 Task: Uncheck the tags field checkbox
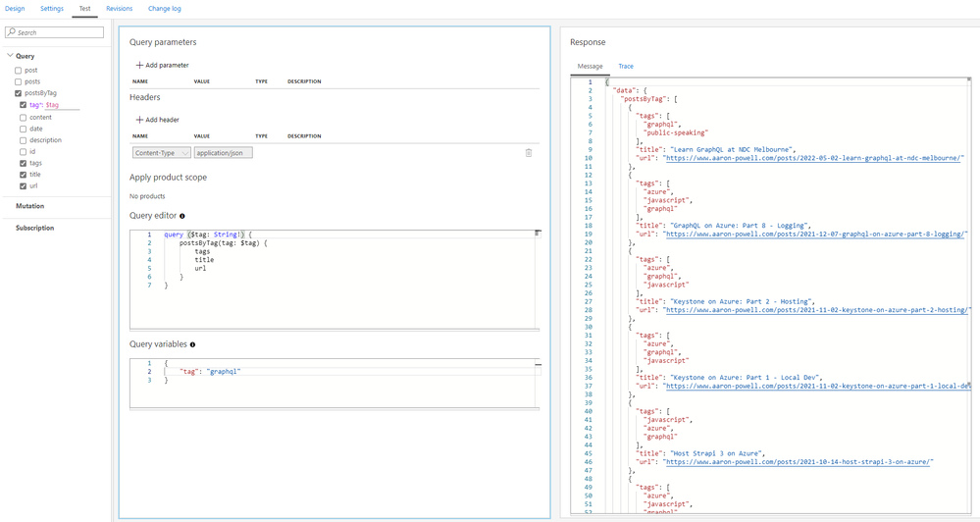coord(24,163)
